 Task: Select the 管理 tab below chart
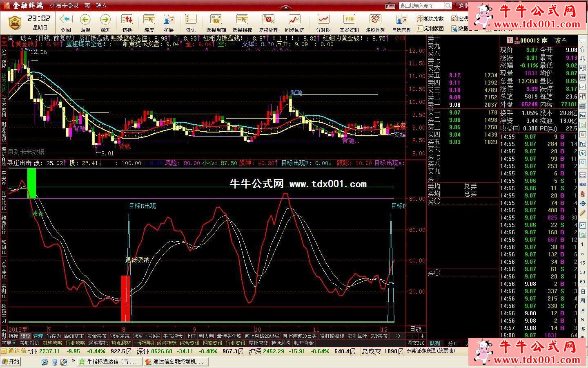click(x=38, y=336)
